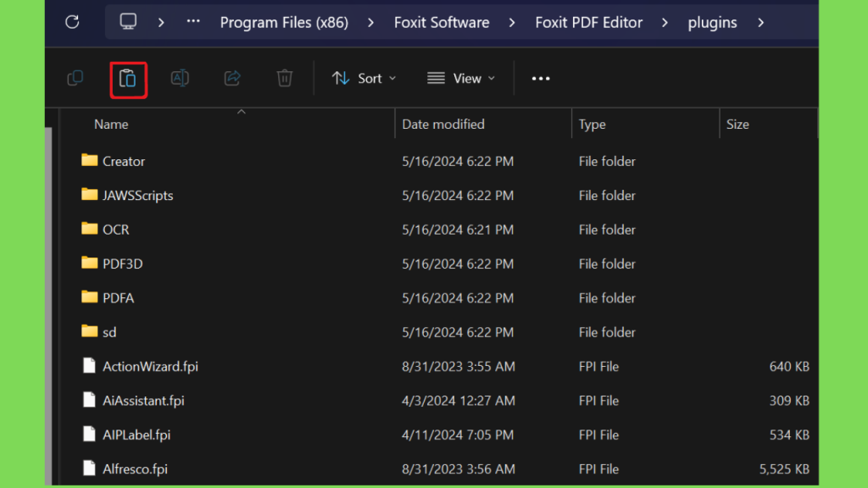Select the ActionWizard.fpi file name
Viewport: 868px width, 488px height.
coord(150,367)
